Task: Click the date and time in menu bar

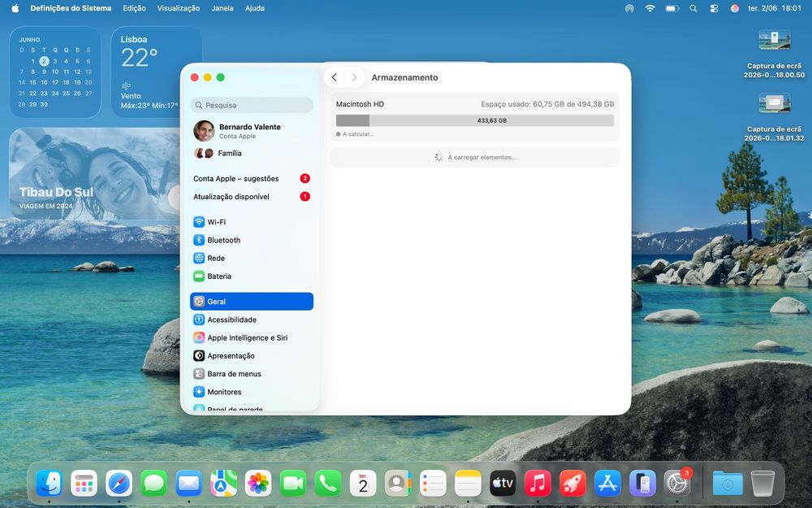Action: 774,8
